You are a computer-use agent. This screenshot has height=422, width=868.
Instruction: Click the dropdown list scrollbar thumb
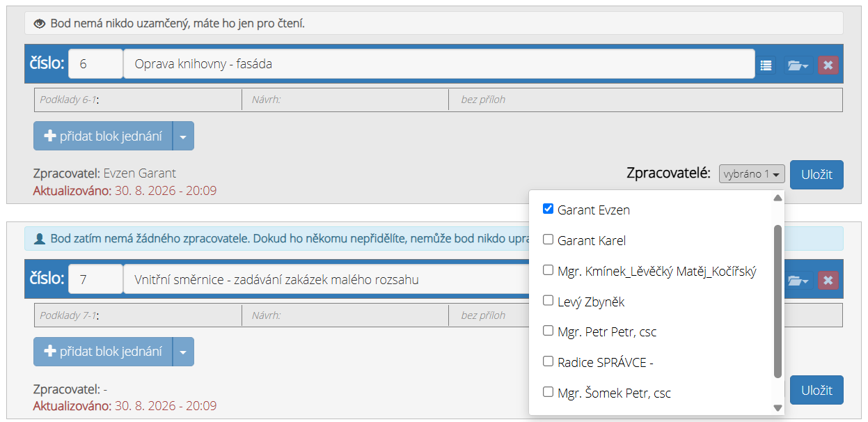click(778, 301)
